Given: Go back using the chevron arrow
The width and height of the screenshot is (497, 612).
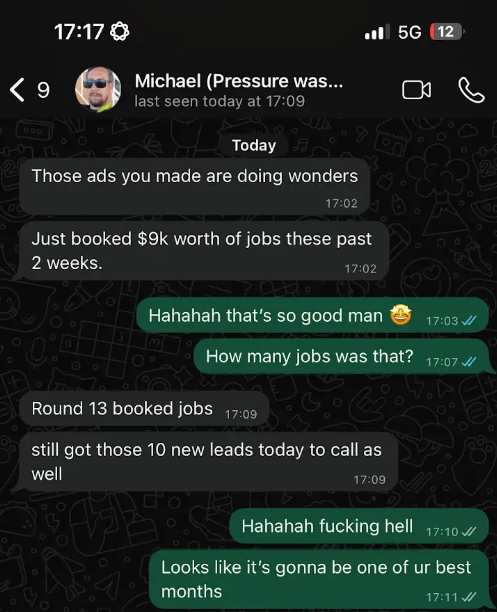Looking at the screenshot, I should [17, 90].
